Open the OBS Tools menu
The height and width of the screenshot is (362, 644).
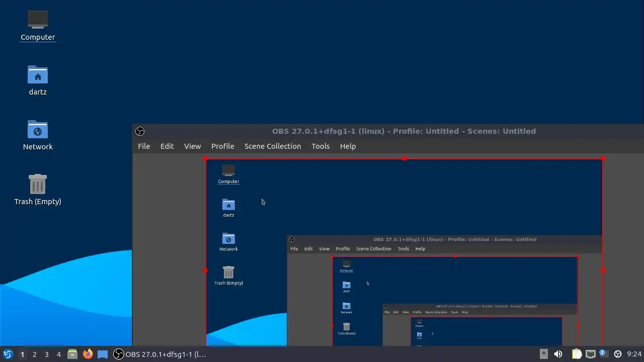click(320, 146)
